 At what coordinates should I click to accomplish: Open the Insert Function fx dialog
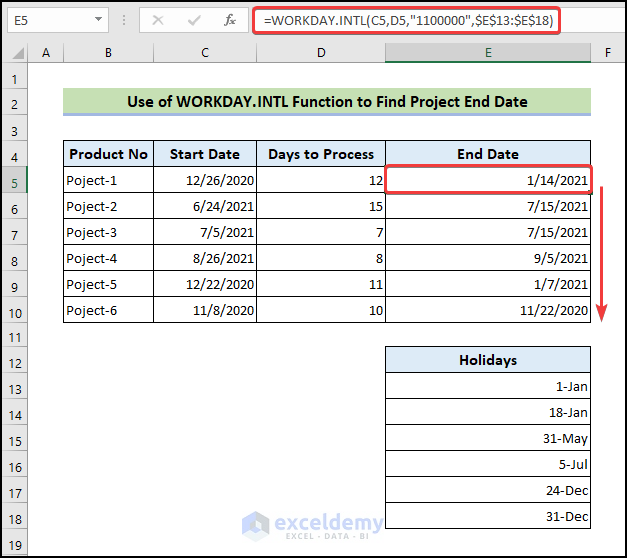coord(230,20)
